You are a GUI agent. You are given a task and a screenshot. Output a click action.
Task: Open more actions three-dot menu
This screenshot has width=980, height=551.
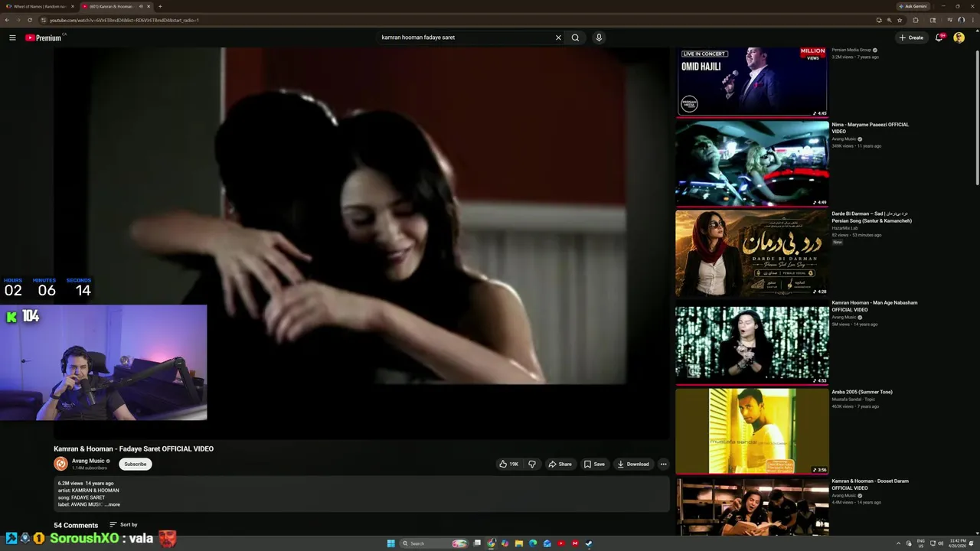tap(663, 464)
